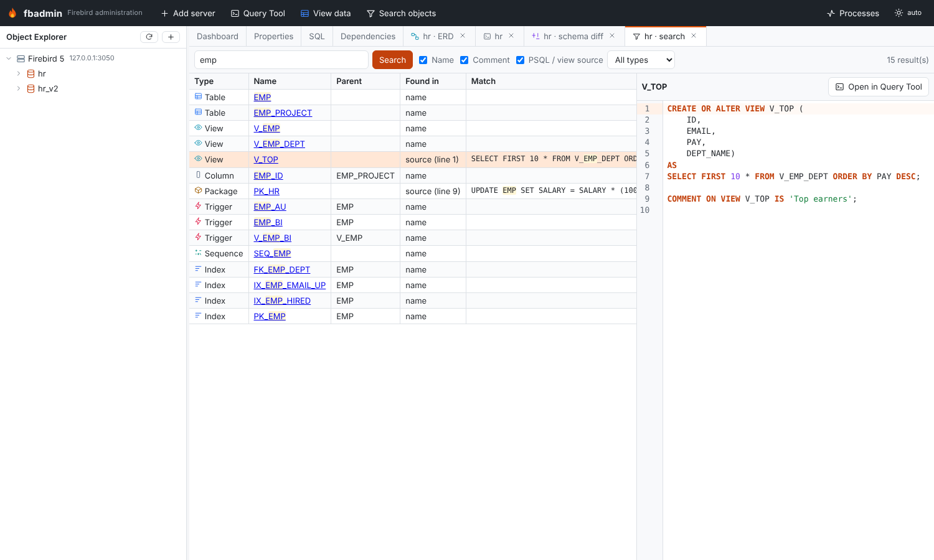This screenshot has width=934, height=560.
Task: Click the trigger icon in the EMP_AU row
Action: tap(198, 206)
